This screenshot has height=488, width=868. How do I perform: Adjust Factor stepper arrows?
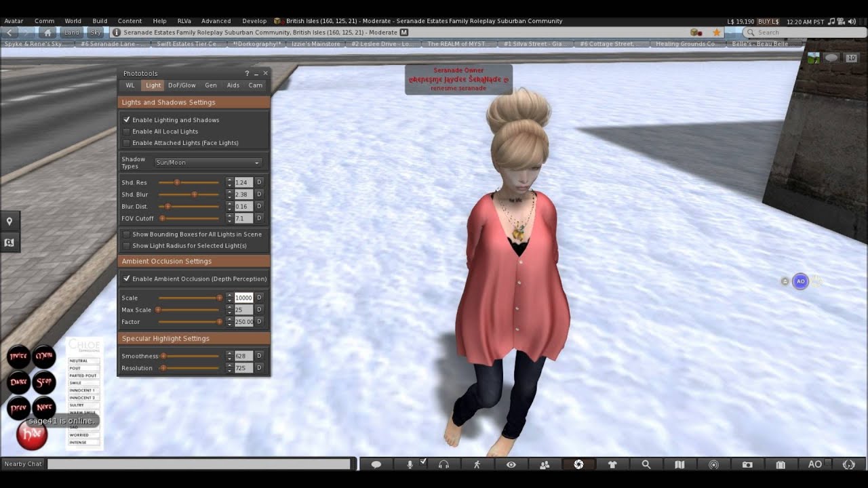click(x=229, y=321)
